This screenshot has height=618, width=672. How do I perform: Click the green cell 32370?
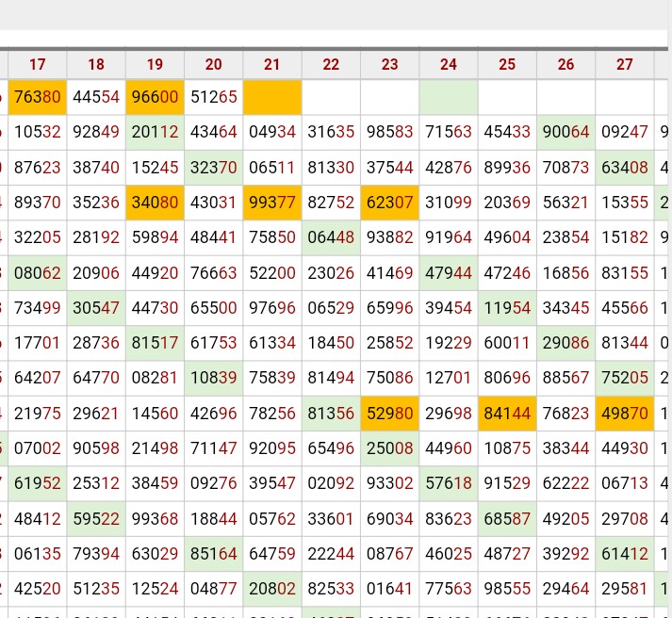213,167
